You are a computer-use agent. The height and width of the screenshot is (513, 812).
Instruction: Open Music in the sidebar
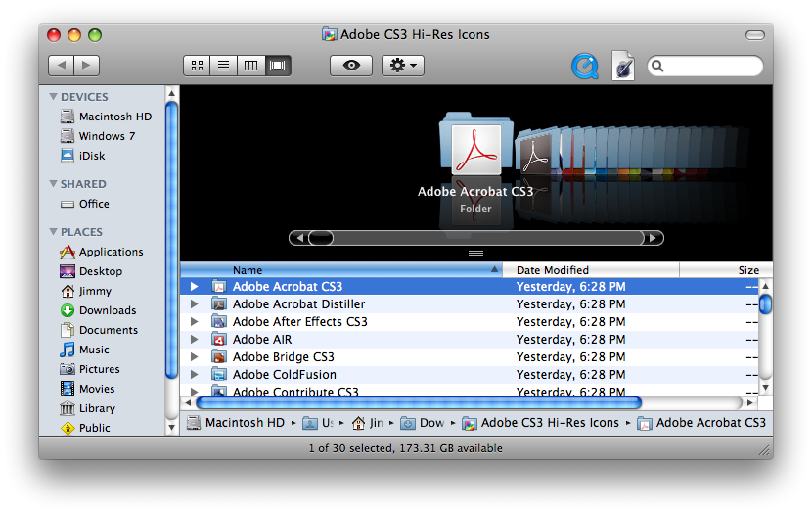coord(84,350)
